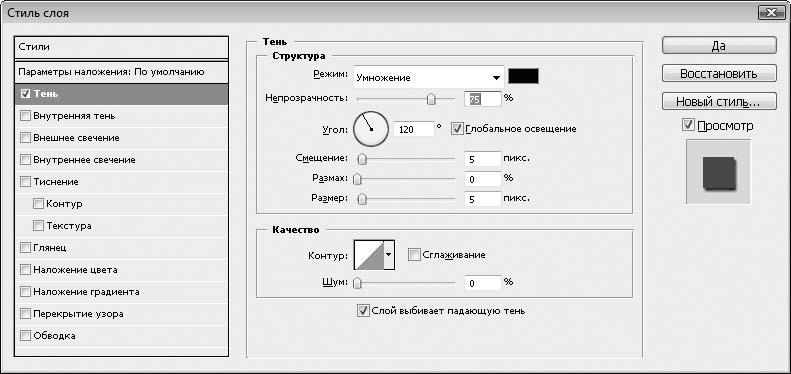This screenshot has width=791, height=374.
Task: Uncheck the Просмотр preview checkbox
Action: pyautogui.click(x=689, y=125)
